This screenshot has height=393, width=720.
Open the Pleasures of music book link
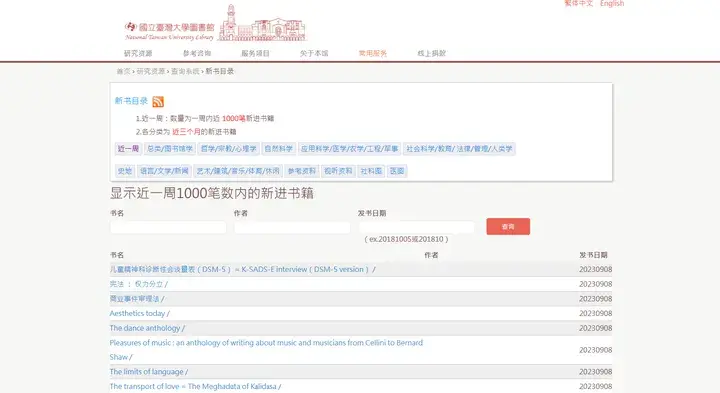click(266, 350)
